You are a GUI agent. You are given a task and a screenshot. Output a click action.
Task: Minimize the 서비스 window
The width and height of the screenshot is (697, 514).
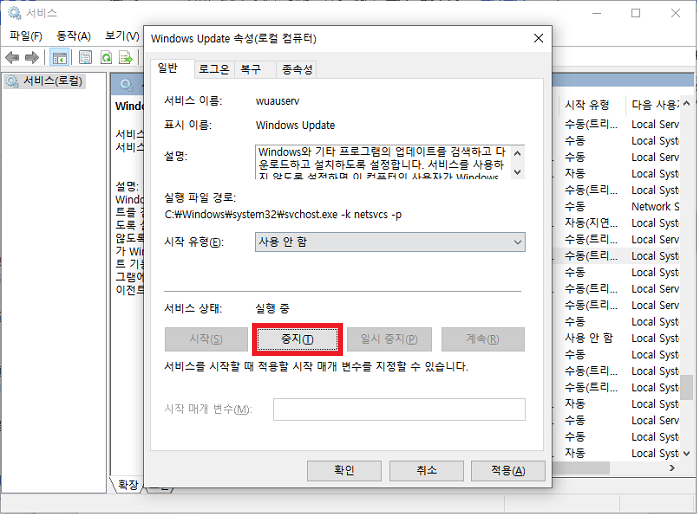point(597,13)
